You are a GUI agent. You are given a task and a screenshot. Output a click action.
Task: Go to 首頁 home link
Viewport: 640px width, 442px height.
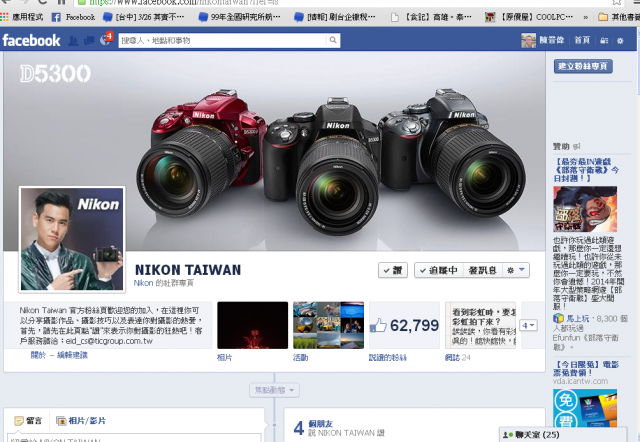tap(582, 40)
